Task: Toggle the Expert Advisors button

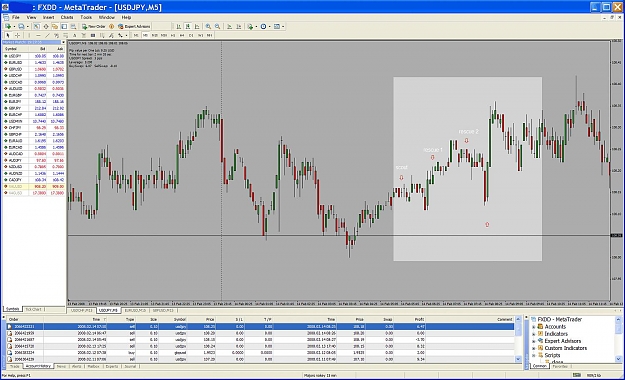Action: click(x=134, y=26)
